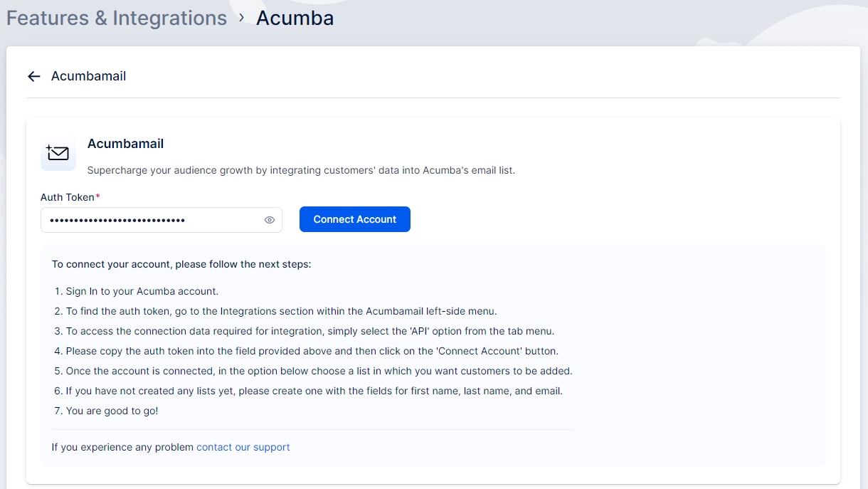Image resolution: width=868 pixels, height=489 pixels.
Task: Select step 1 Sign In instruction
Action: 142,291
